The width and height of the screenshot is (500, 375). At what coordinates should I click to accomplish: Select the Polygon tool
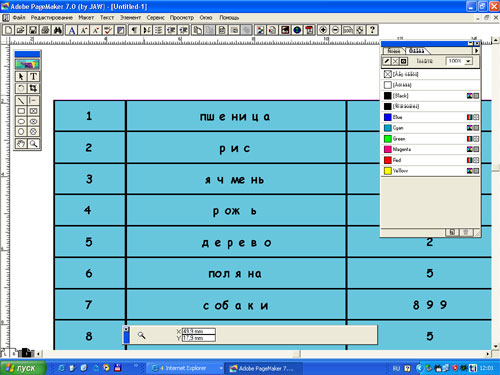[21, 132]
